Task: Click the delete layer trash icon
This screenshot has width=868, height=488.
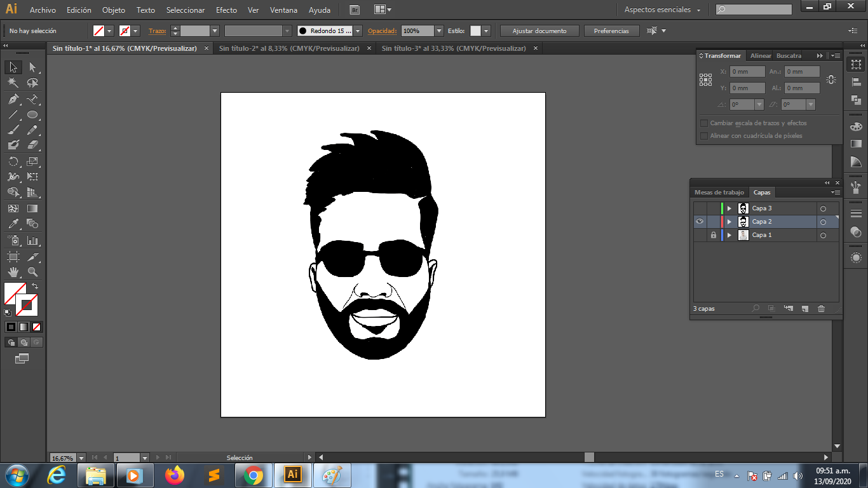Action: pyautogui.click(x=821, y=308)
